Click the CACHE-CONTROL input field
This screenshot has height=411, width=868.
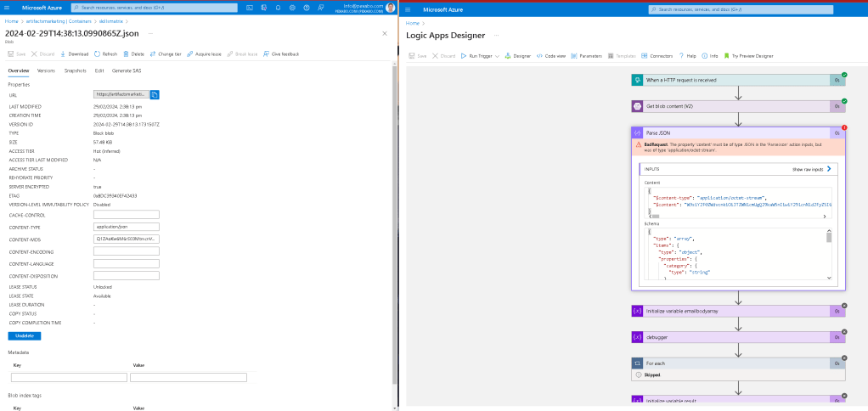pyautogui.click(x=127, y=215)
